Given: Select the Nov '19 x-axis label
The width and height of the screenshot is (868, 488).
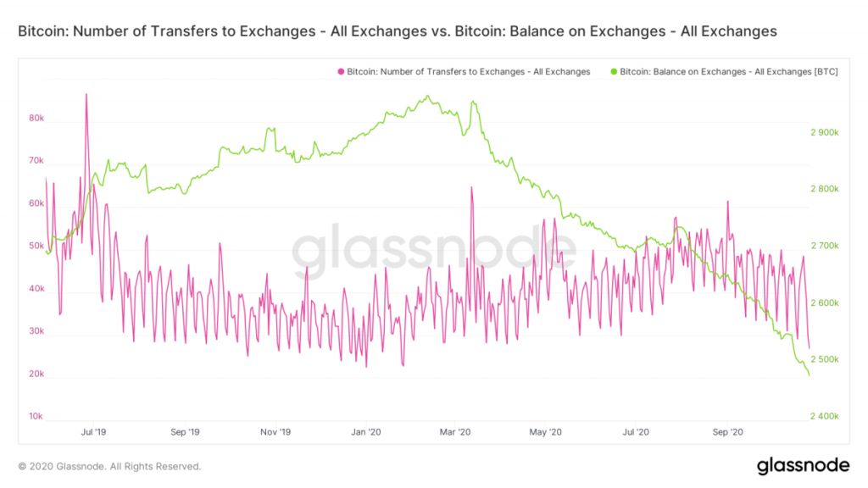Looking at the screenshot, I should click(275, 432).
